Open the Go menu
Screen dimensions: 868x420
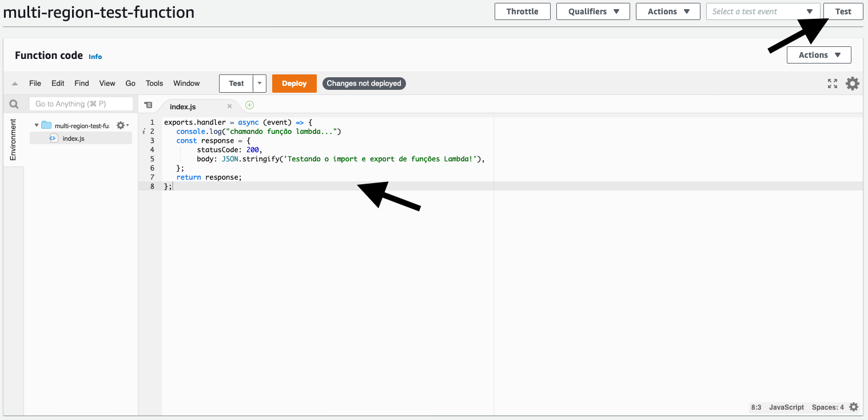(130, 84)
